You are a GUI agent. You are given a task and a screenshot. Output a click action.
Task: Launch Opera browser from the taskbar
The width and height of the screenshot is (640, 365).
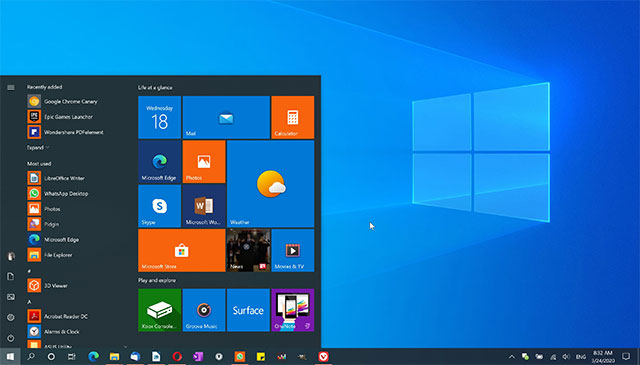(177, 356)
